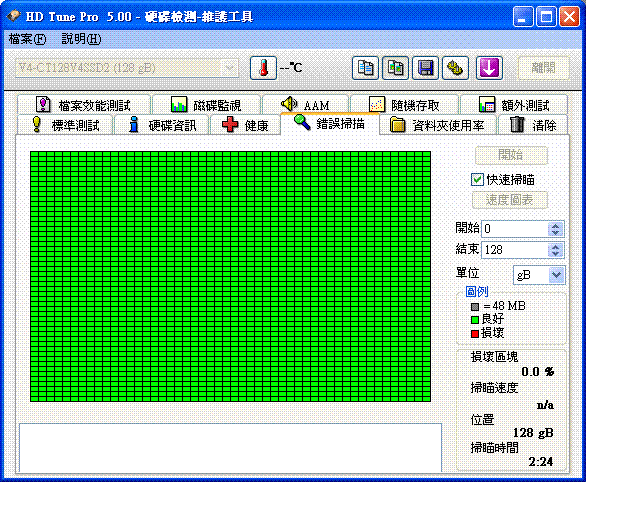The width and height of the screenshot is (640, 512).
Task: Decrease the 開始 start value spinner
Action: click(x=556, y=233)
